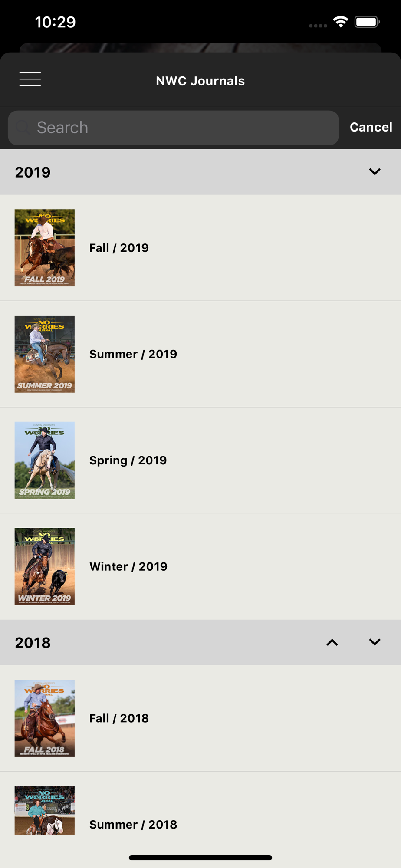Open the hamburger menu

pos(30,79)
